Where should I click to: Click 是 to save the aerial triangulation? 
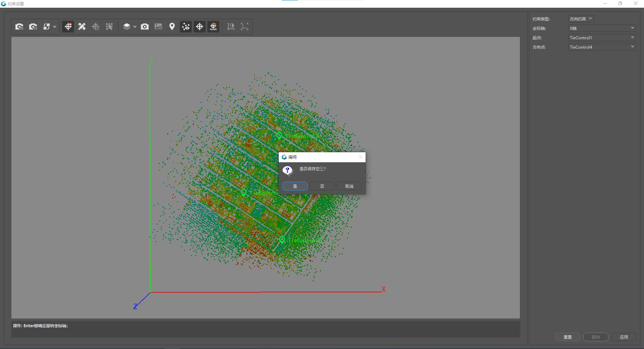(295, 186)
